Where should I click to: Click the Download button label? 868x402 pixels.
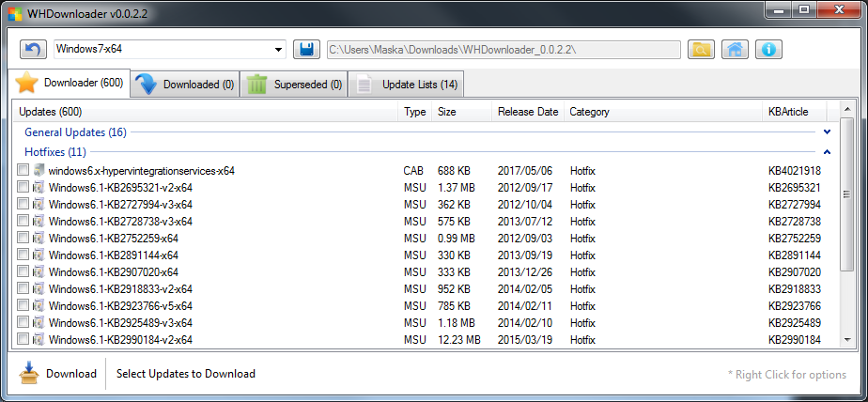(71, 374)
